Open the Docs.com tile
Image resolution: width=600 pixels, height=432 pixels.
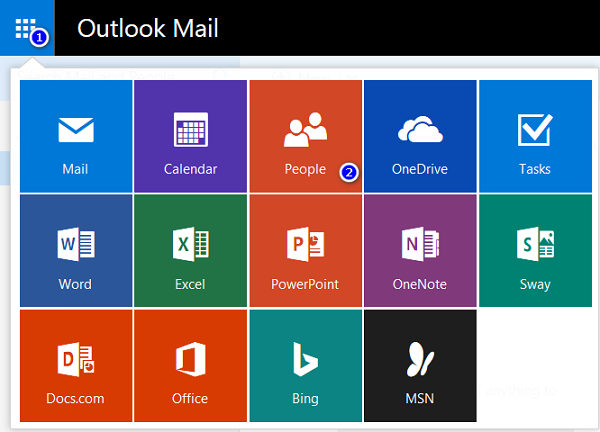pos(76,366)
